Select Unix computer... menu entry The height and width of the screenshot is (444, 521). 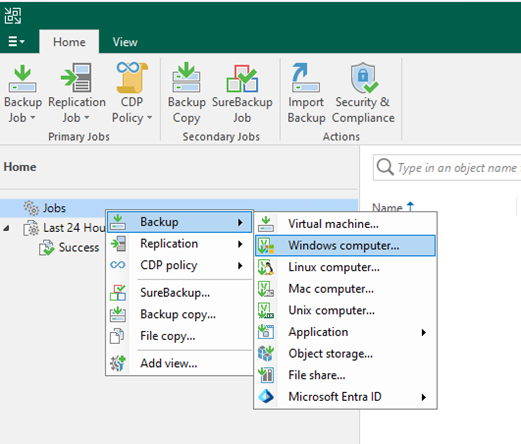click(x=345, y=311)
